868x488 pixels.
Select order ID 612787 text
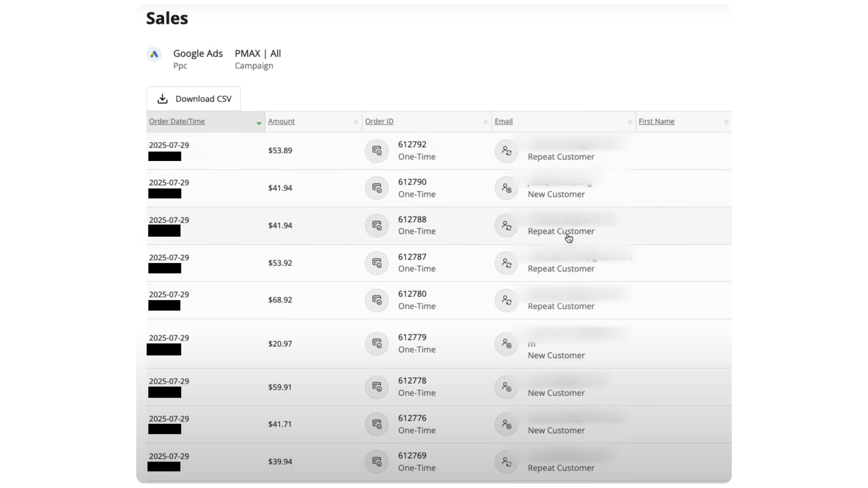pyautogui.click(x=412, y=257)
